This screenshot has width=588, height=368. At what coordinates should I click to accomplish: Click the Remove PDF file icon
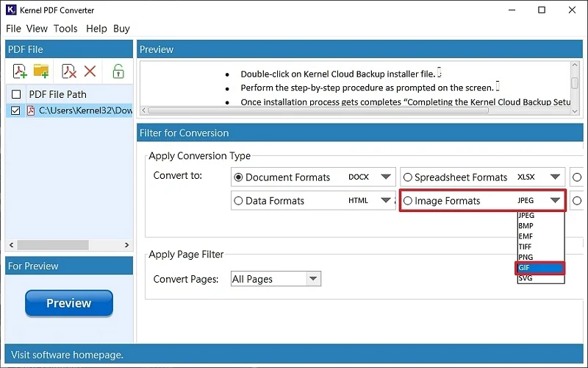click(69, 71)
